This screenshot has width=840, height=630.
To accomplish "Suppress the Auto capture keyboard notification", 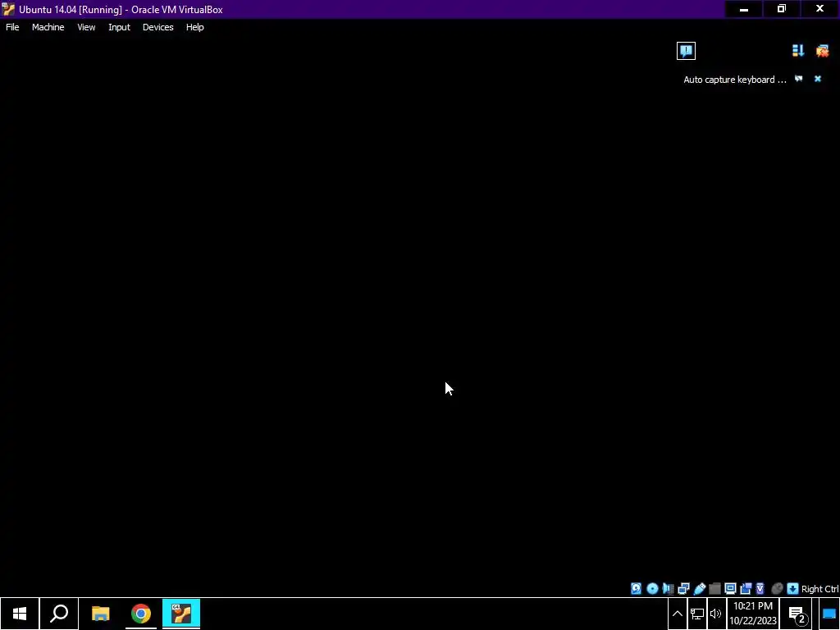I will [x=798, y=79].
